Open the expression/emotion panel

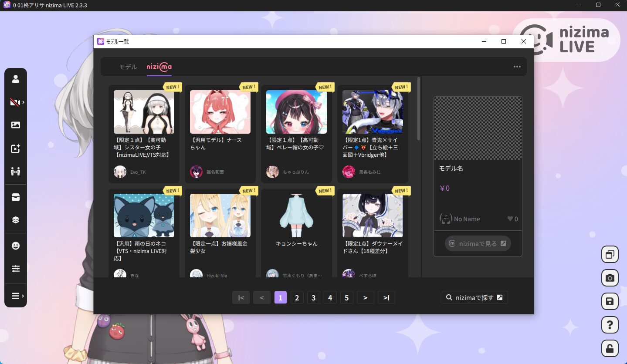16,245
